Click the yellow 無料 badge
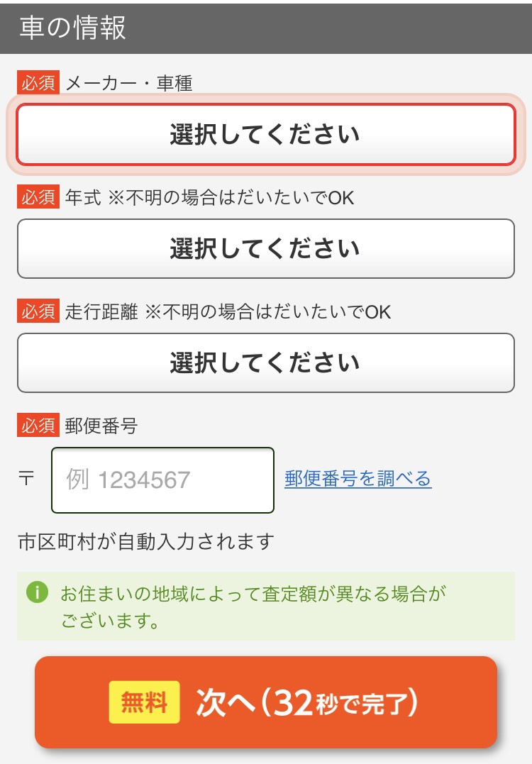 [144, 702]
